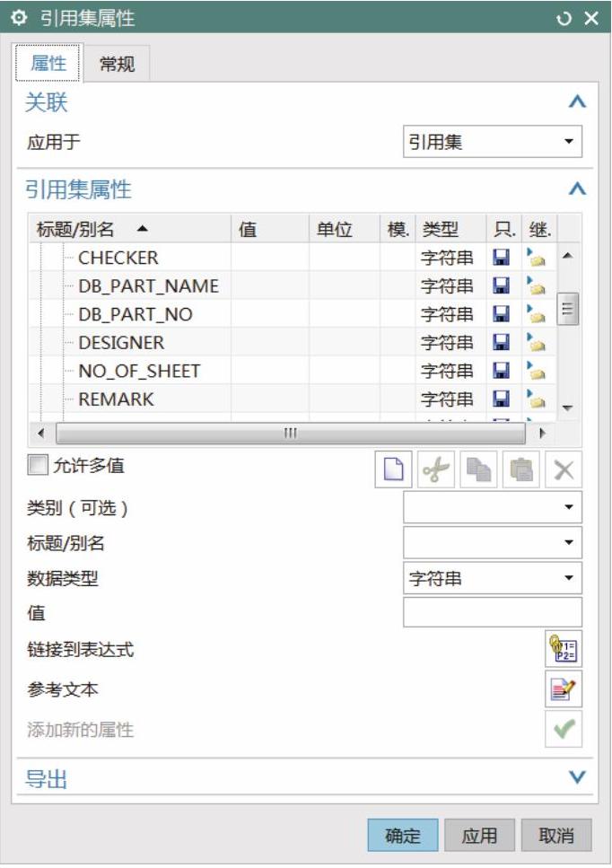
Task: Click the 确定 button
Action: (x=403, y=836)
